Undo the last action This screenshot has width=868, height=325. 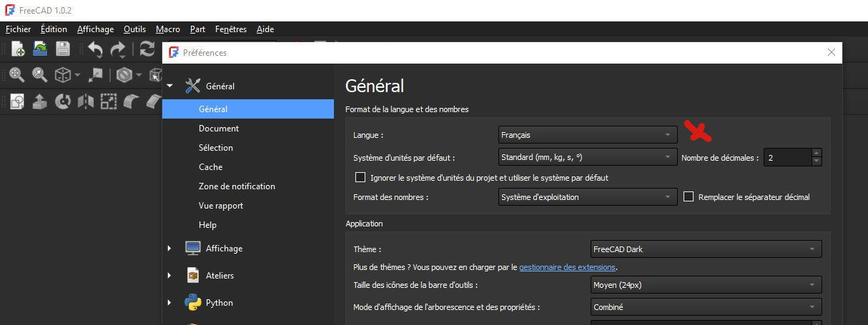[95, 49]
